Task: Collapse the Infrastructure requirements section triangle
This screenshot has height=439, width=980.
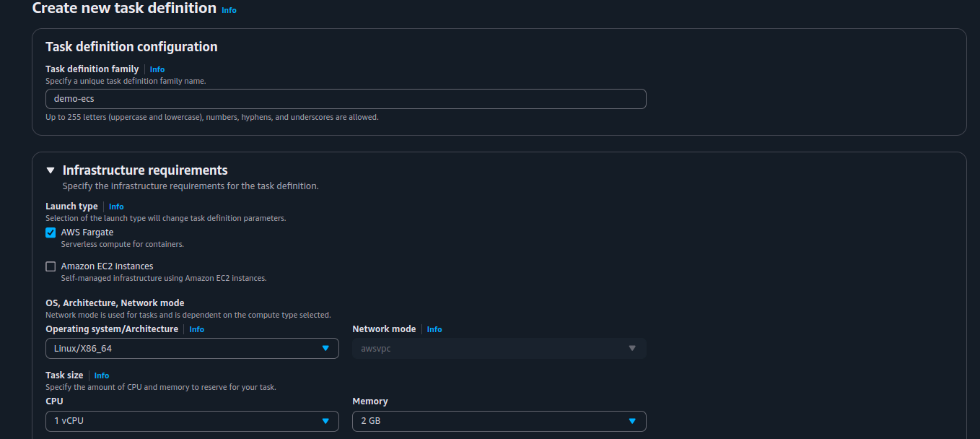Action: [51, 171]
